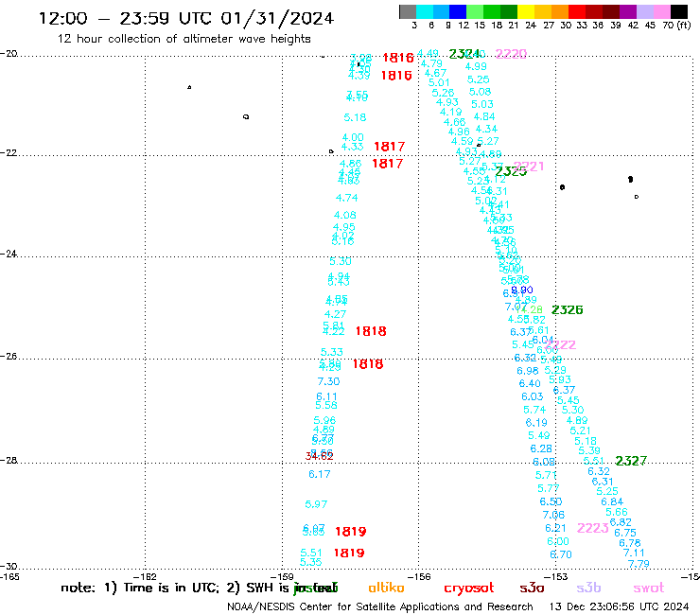700x615 pixels.
Task: Click the 'swot' satellite legend label
Action: 649,588
